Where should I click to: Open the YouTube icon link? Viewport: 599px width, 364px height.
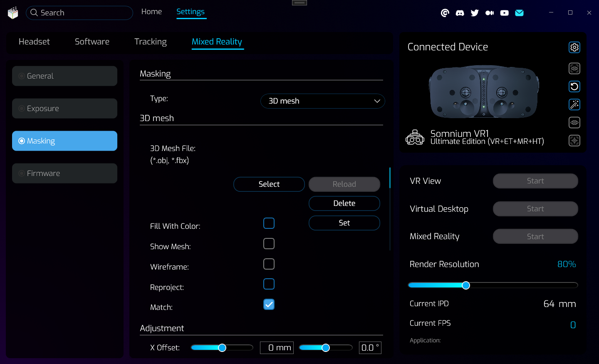tap(505, 13)
